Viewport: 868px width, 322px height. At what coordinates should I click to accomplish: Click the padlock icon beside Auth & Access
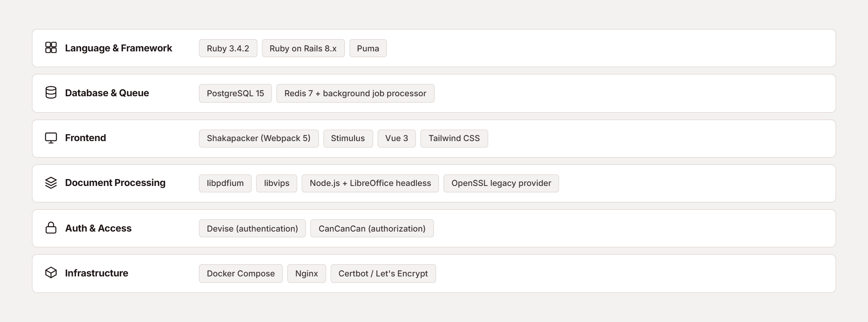(x=51, y=228)
